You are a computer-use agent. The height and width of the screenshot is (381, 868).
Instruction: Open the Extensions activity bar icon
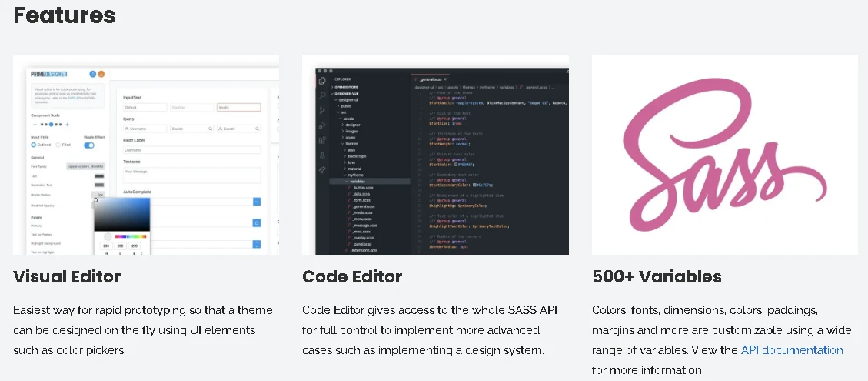(322, 140)
